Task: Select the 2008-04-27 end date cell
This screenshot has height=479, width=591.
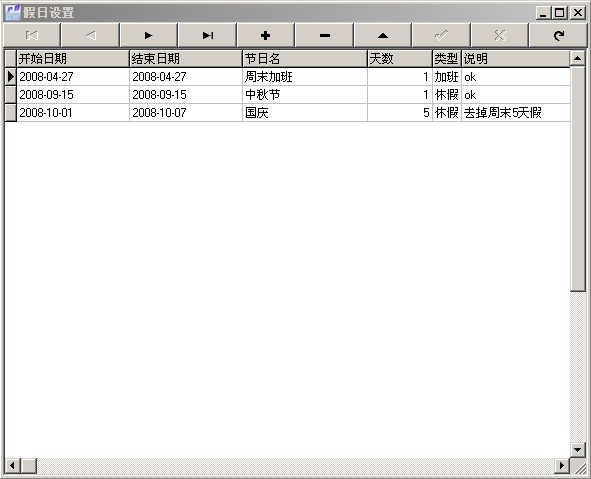Action: [186, 77]
